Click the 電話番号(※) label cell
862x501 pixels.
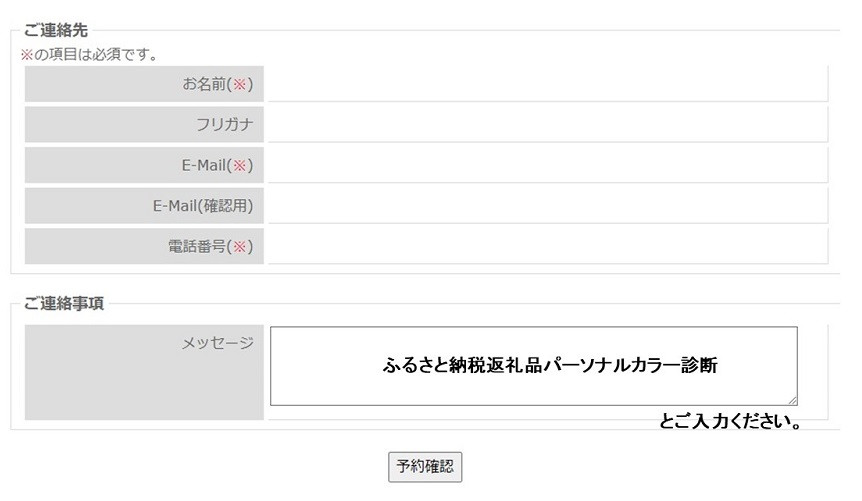144,246
